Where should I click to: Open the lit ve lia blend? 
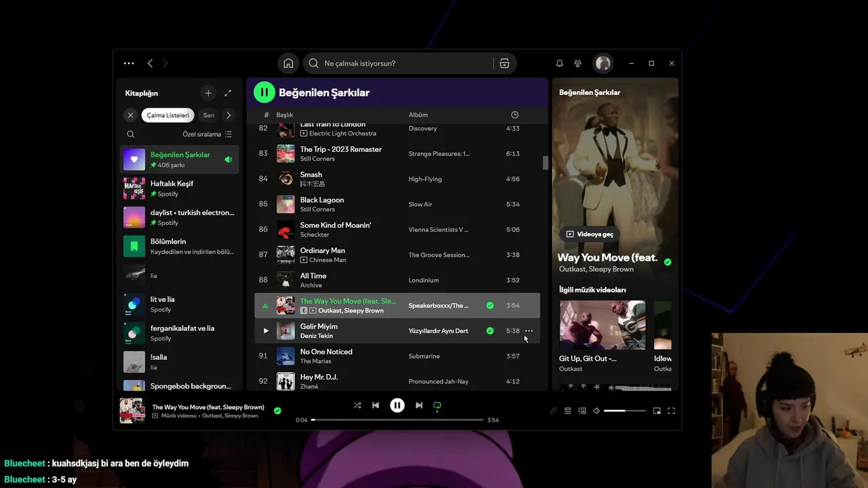(x=180, y=304)
